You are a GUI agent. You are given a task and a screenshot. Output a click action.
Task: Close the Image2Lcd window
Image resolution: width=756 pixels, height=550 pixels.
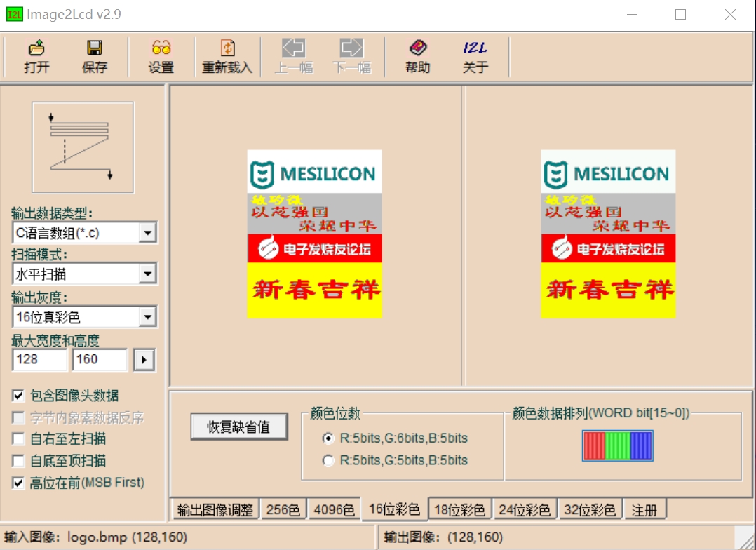(731, 15)
